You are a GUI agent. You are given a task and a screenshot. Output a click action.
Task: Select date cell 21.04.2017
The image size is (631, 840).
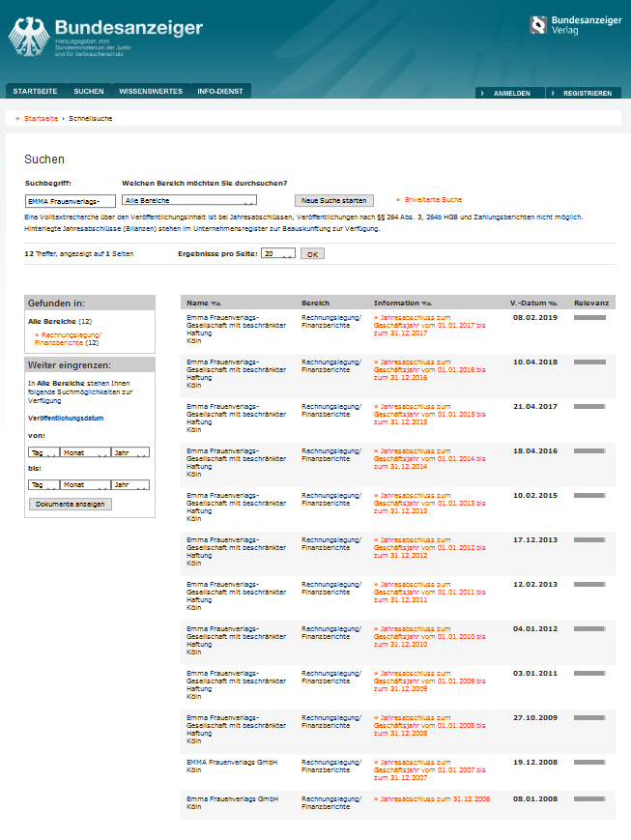(x=535, y=407)
